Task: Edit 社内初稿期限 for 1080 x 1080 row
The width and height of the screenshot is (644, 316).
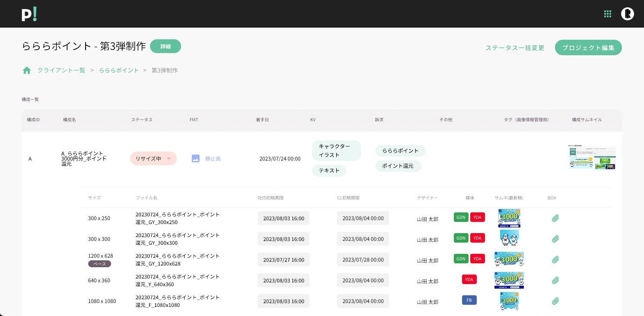Action: coord(284,301)
